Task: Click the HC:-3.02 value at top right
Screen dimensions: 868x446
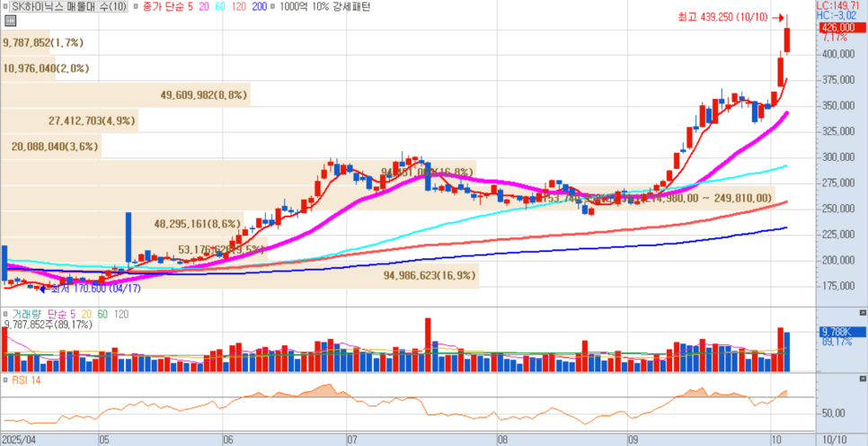Action: pos(837,14)
